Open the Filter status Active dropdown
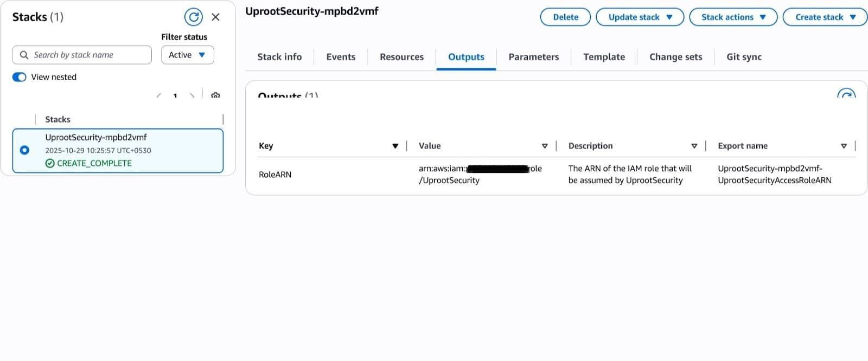 click(x=187, y=55)
